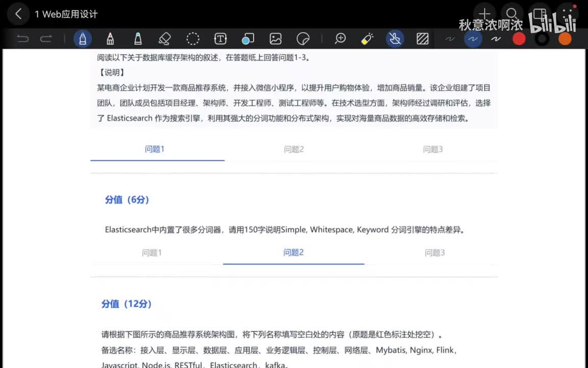The height and width of the screenshot is (368, 588).
Task: Select the shapes tool
Action: pos(248,39)
